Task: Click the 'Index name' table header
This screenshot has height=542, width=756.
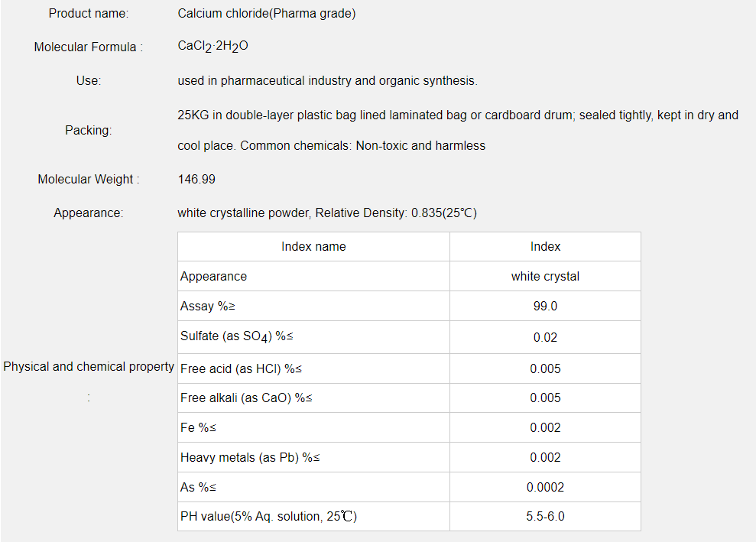Action: [313, 247]
